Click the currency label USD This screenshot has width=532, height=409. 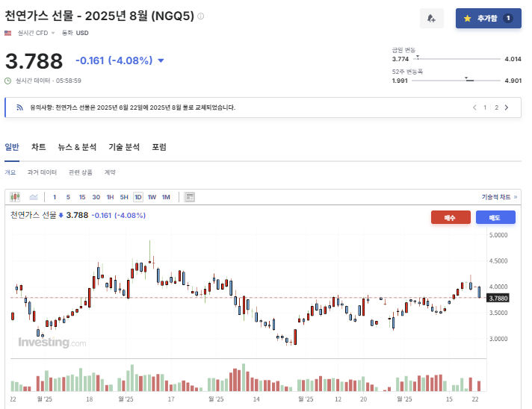82,33
